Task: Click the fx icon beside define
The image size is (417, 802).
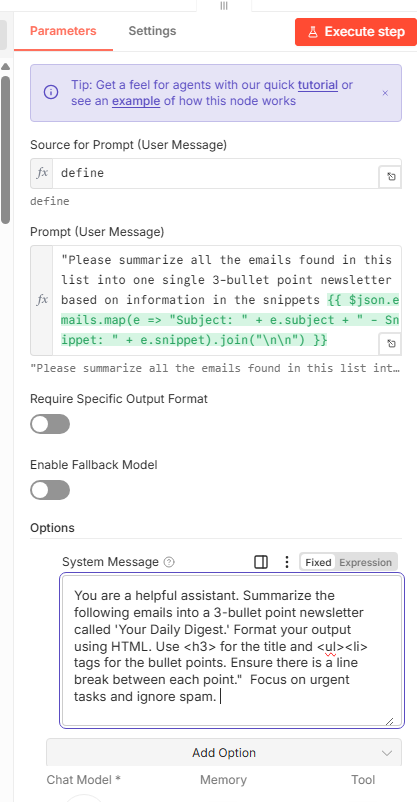Action: pyautogui.click(x=42, y=173)
